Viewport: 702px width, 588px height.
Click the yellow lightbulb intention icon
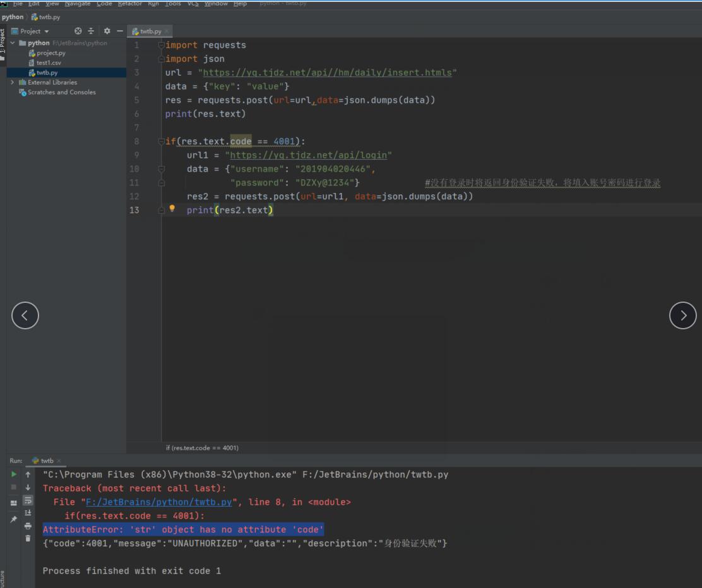coord(172,209)
